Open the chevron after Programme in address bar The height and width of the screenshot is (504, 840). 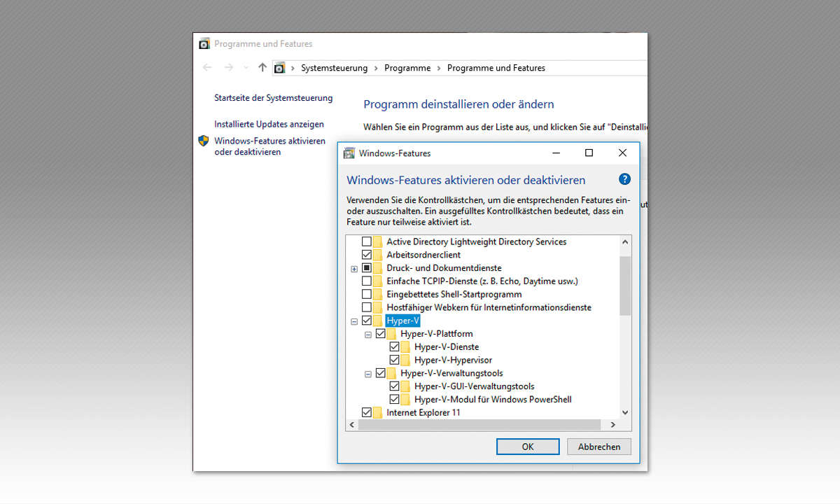pos(439,68)
